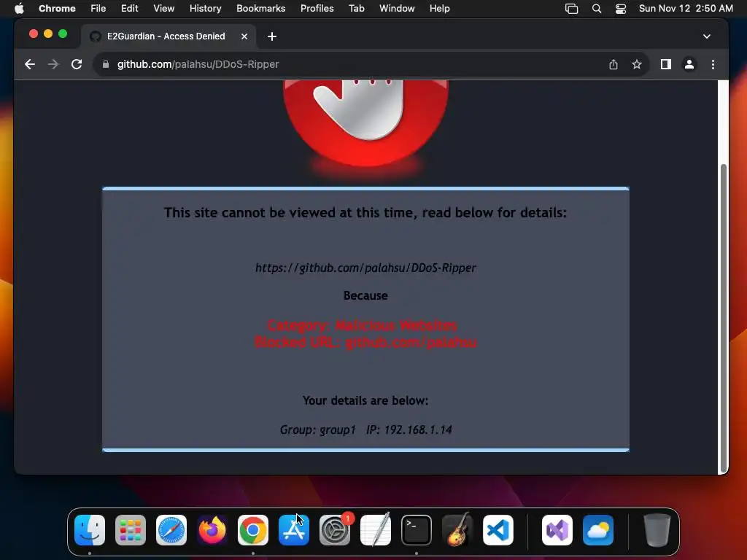The width and height of the screenshot is (747, 560).
Task: Click the Chrome icon in the dock
Action: (x=253, y=530)
